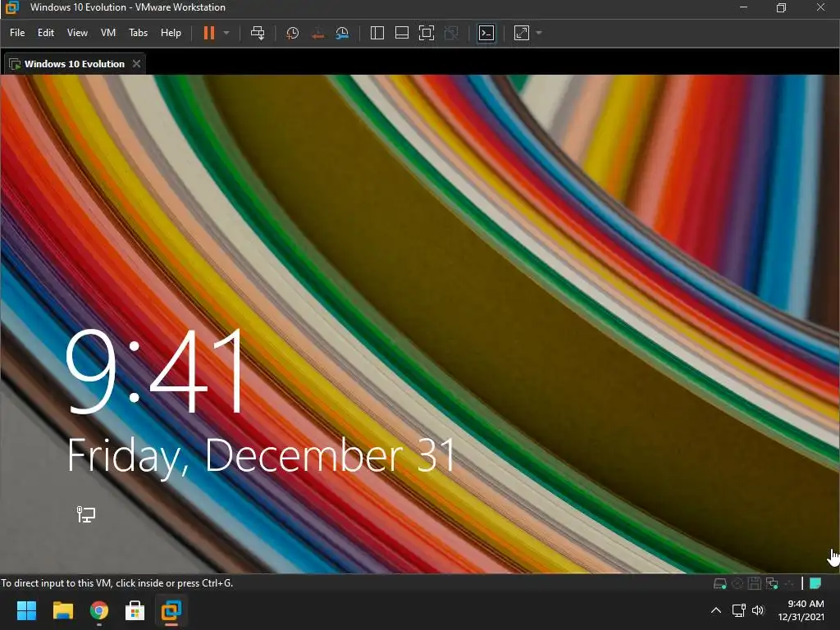Click the hard disk status bar icon

coord(720,583)
